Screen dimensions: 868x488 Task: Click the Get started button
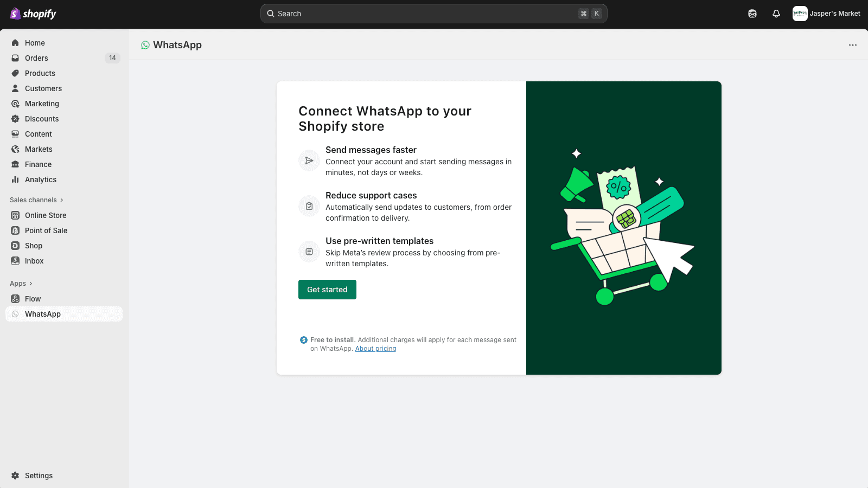[327, 290]
